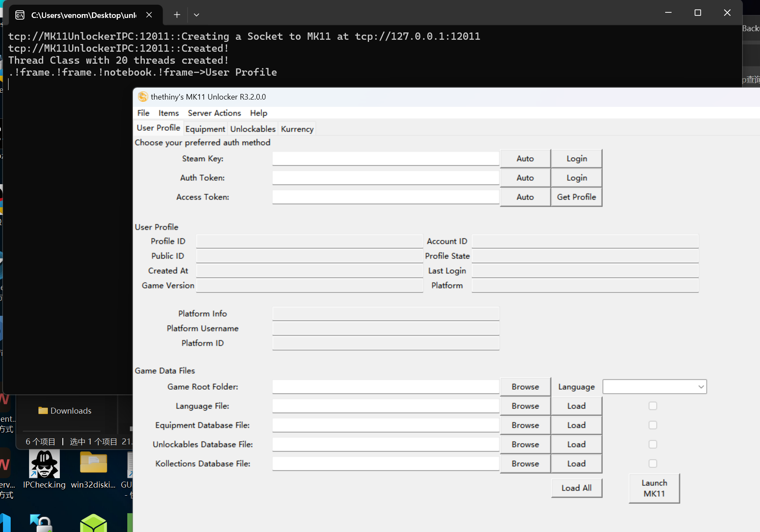Open the win32diski folder icon on desktop
The width and height of the screenshot is (760, 532).
pyautogui.click(x=93, y=463)
